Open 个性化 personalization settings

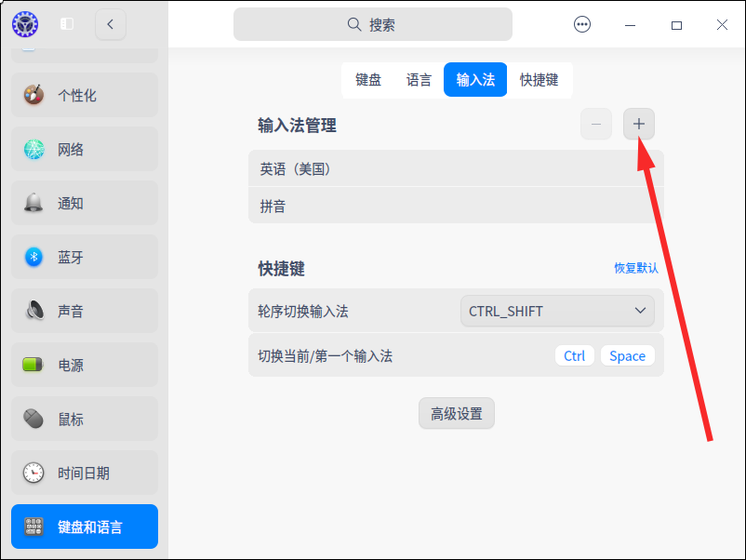coord(85,95)
